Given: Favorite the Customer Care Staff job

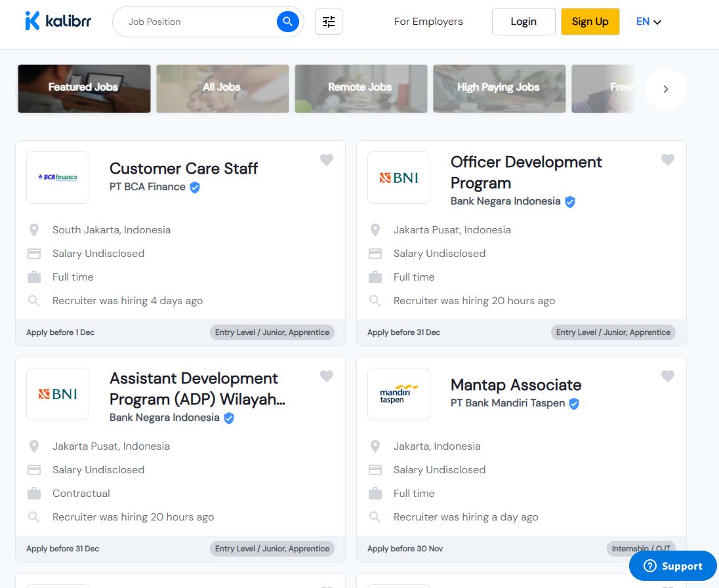Looking at the screenshot, I should (x=327, y=159).
